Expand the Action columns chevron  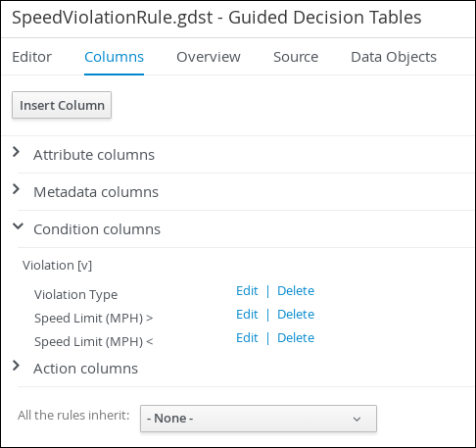pyautogui.click(x=16, y=366)
